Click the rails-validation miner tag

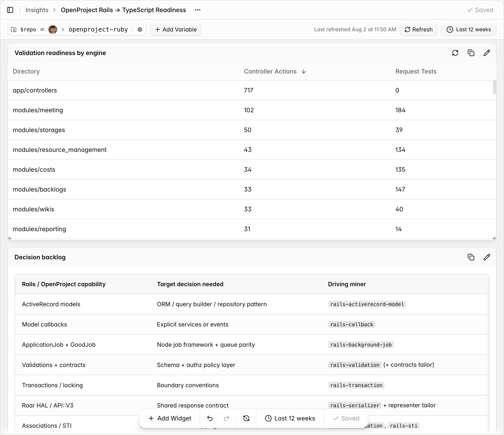tap(355, 365)
